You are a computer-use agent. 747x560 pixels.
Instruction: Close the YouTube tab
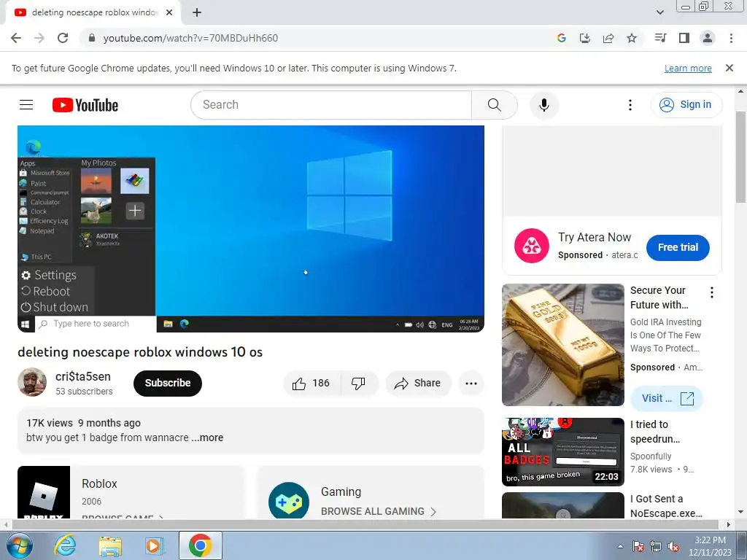click(x=169, y=13)
